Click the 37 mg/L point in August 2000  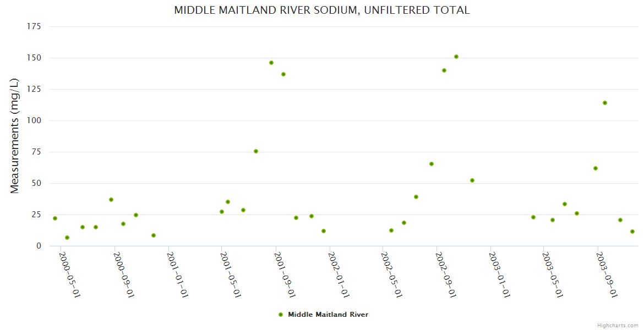(x=111, y=200)
